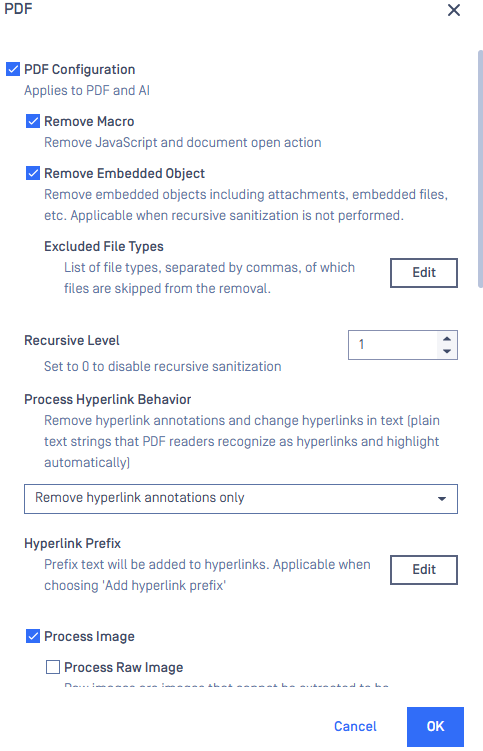Close the PDF dialog with the X icon

(x=454, y=10)
